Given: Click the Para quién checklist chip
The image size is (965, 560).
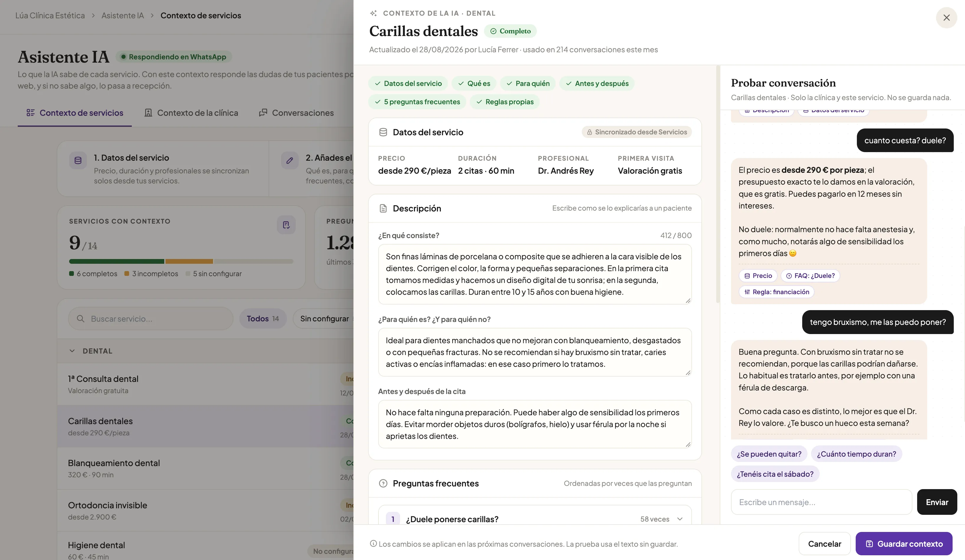Looking at the screenshot, I should 528,84.
